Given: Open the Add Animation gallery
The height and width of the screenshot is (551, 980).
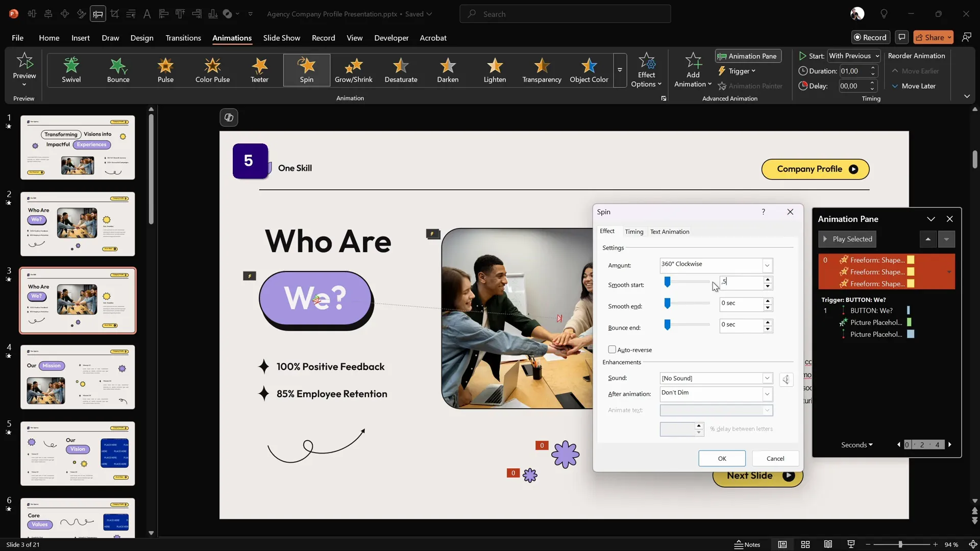Looking at the screenshot, I should [693, 70].
